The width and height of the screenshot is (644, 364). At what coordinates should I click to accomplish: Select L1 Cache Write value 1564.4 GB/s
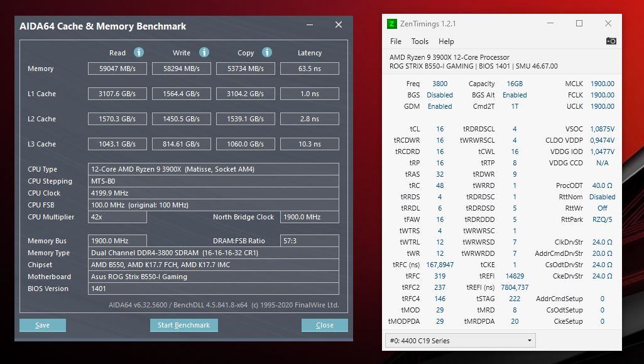pyautogui.click(x=182, y=94)
